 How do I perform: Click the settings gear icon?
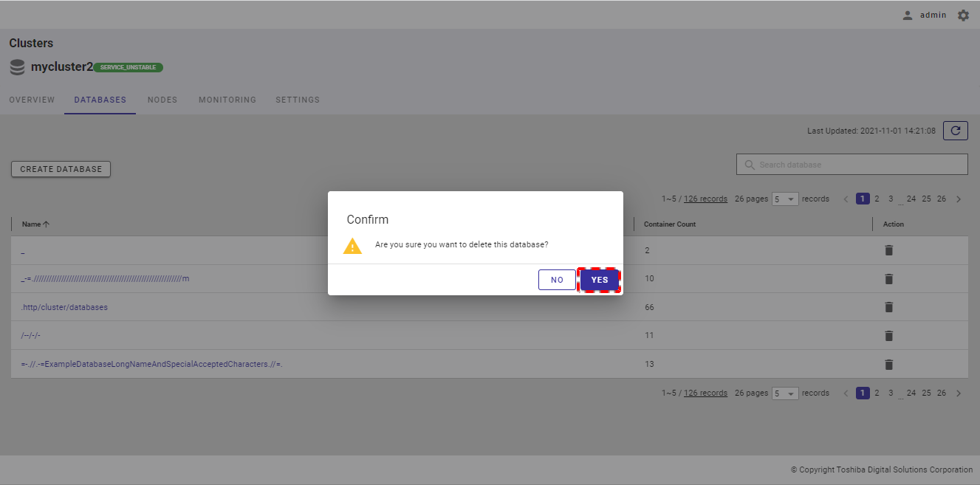pyautogui.click(x=963, y=15)
